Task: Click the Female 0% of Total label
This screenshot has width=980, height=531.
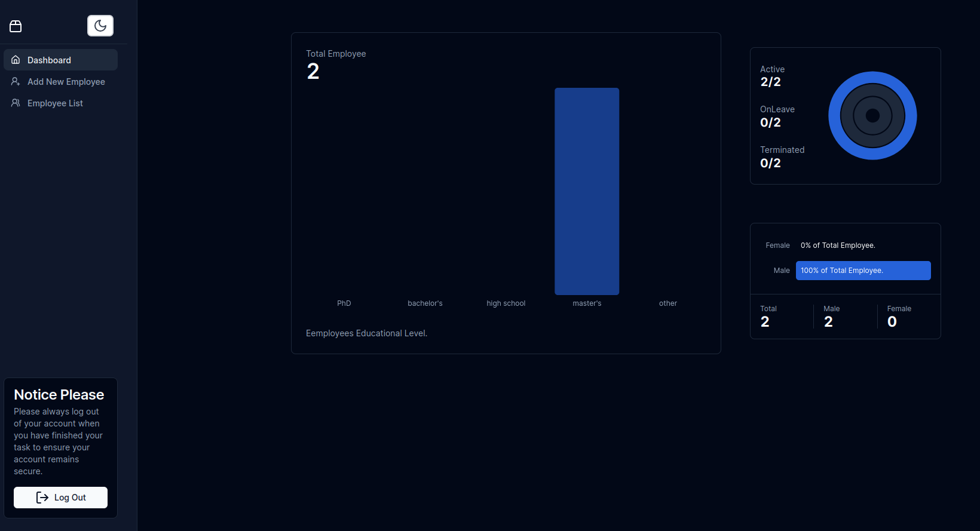Action: [x=838, y=245]
